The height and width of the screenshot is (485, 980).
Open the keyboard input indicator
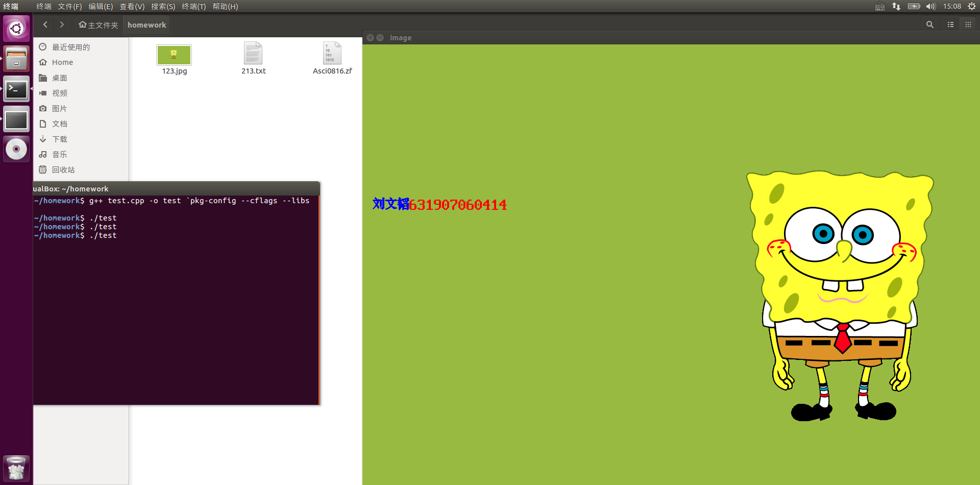(880, 7)
